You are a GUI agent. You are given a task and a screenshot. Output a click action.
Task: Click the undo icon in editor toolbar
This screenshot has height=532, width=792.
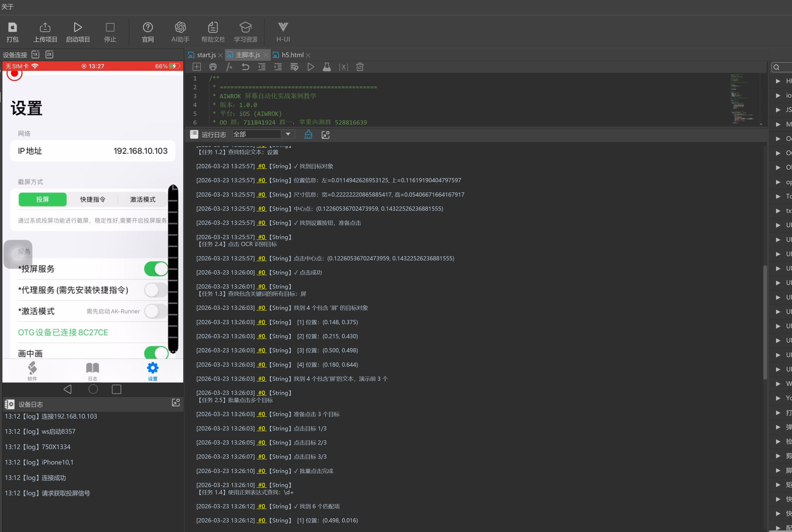[x=245, y=67]
